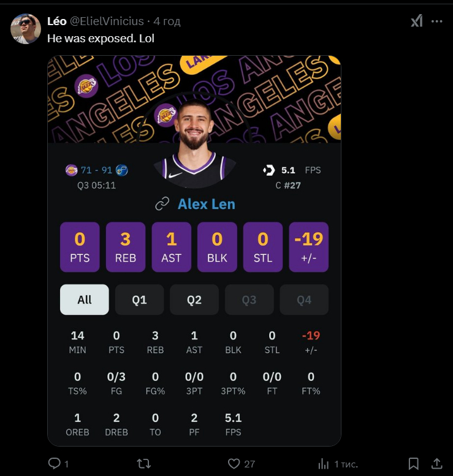Click the chain link icon beside Alex Len
Image resolution: width=453 pixels, height=476 pixels.
pos(162,204)
